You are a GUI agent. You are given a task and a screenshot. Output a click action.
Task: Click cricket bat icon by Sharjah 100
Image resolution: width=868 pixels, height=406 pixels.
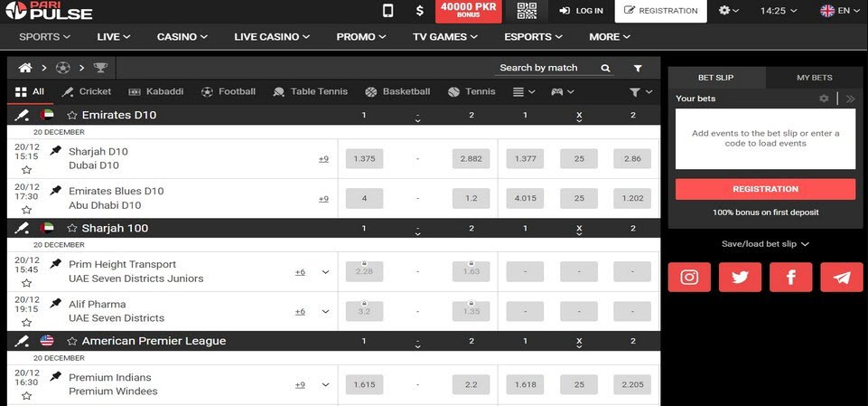coord(22,228)
